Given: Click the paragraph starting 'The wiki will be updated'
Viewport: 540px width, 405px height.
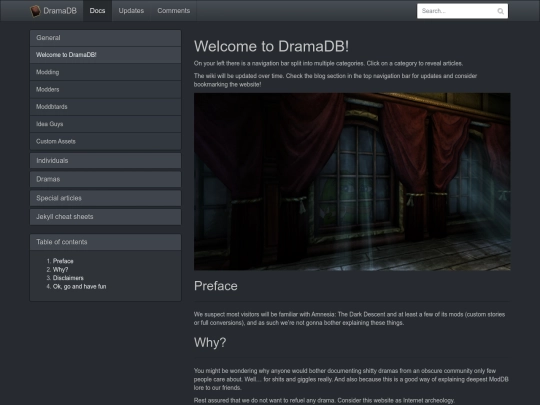Looking at the screenshot, I should pyautogui.click(x=335, y=80).
